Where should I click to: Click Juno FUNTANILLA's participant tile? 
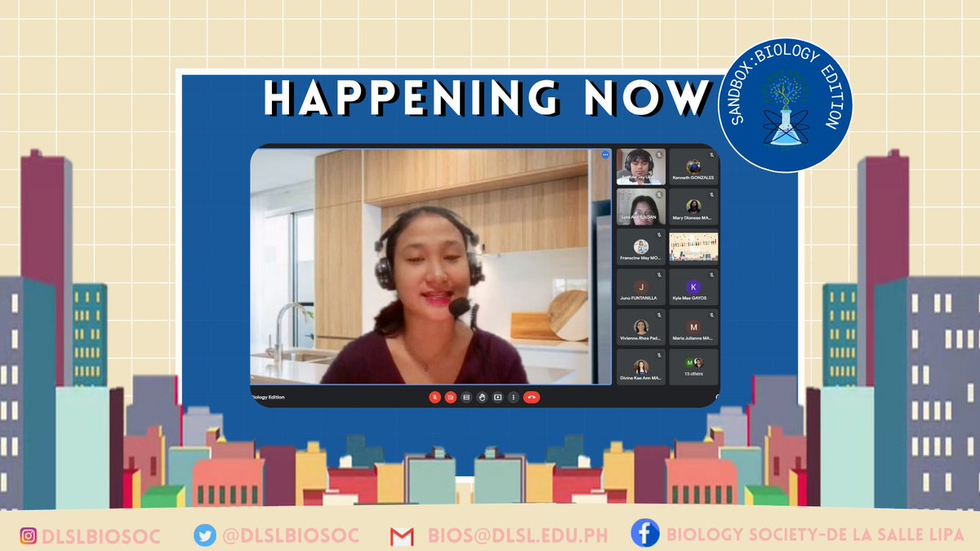tap(641, 287)
